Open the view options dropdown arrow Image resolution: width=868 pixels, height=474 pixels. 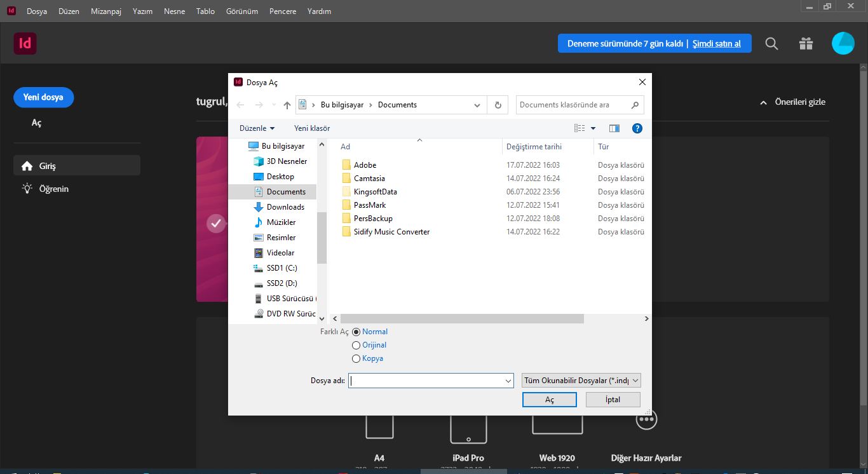[593, 128]
